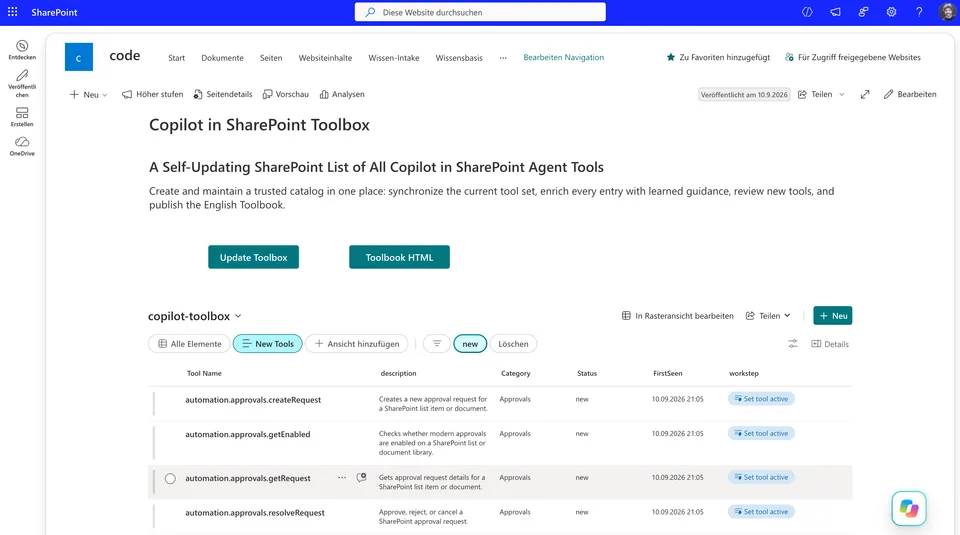Click the Update Toolbox button
This screenshot has width=960, height=535.
[253, 257]
